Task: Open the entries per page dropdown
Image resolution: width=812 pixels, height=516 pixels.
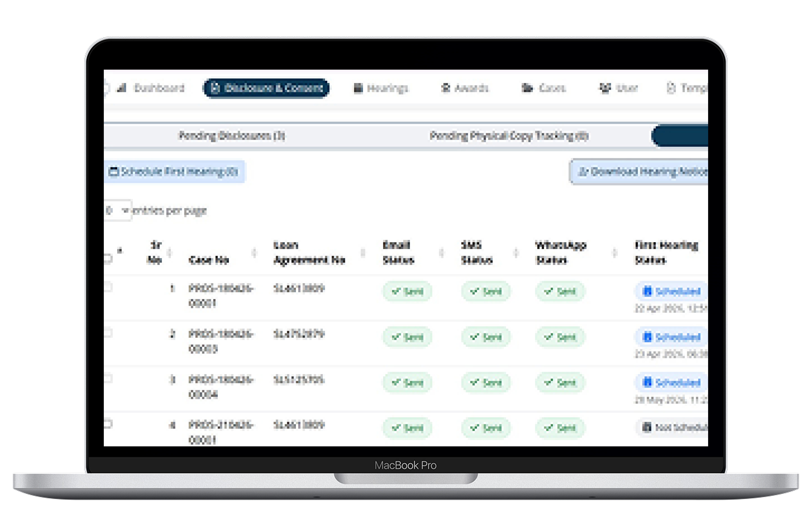Action: pos(118,211)
